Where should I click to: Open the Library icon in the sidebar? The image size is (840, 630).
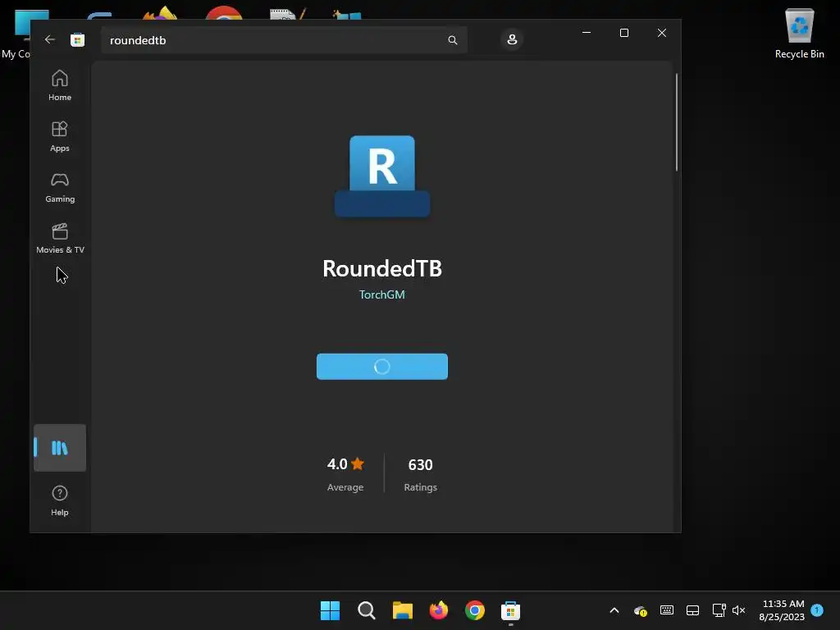coord(60,448)
